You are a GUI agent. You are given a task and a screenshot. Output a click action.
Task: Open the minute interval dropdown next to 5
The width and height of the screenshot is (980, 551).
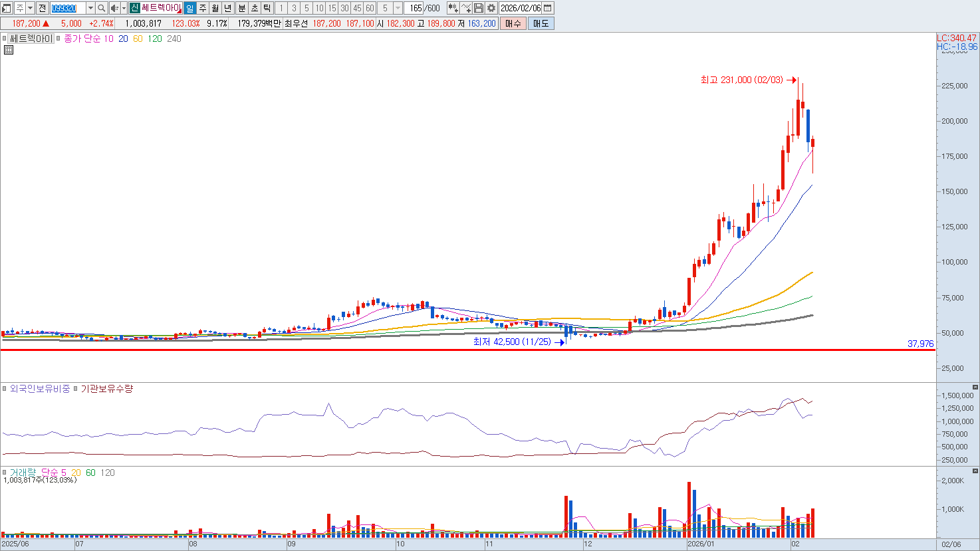pos(398,8)
